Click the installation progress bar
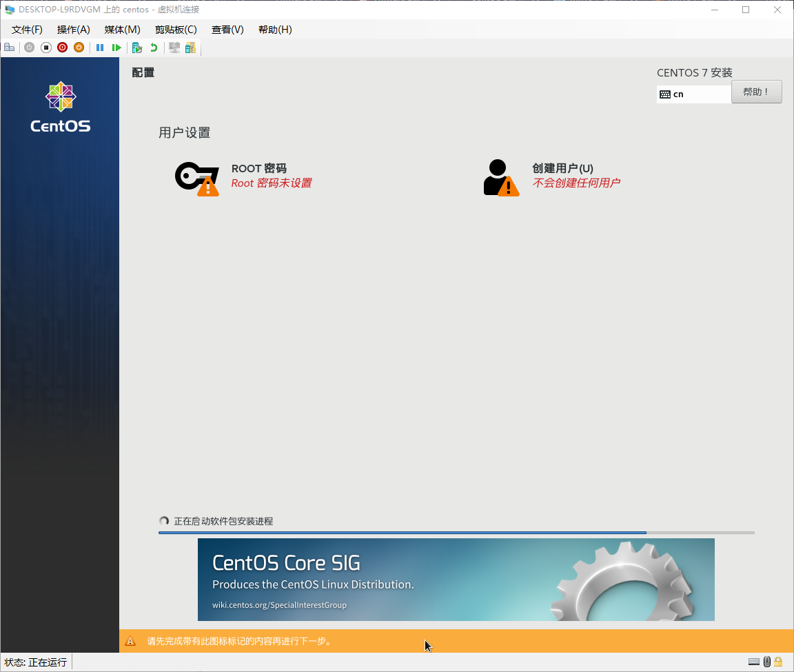The width and height of the screenshot is (794, 672). pos(456,533)
